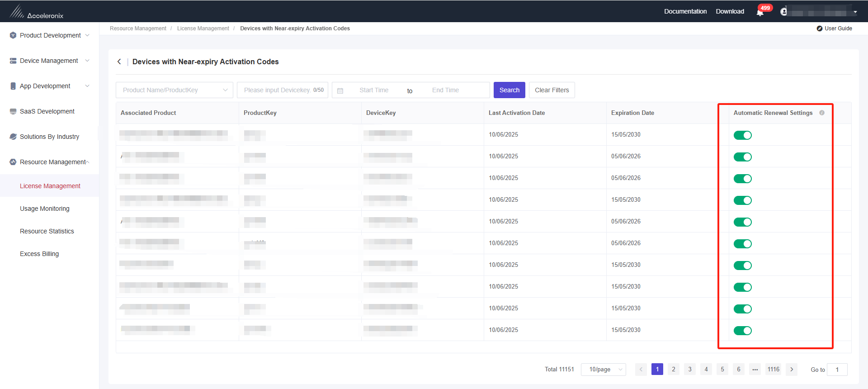Go to page 5
The width and height of the screenshot is (868, 389).
tap(722, 370)
